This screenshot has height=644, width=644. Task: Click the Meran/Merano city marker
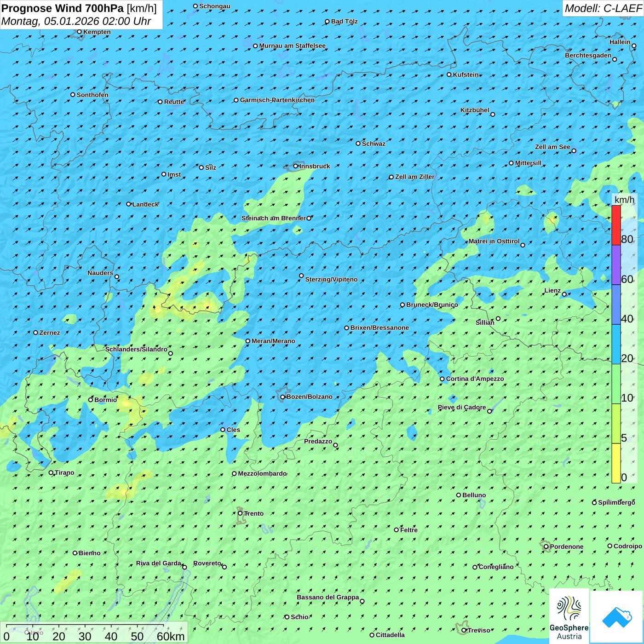tap(248, 341)
